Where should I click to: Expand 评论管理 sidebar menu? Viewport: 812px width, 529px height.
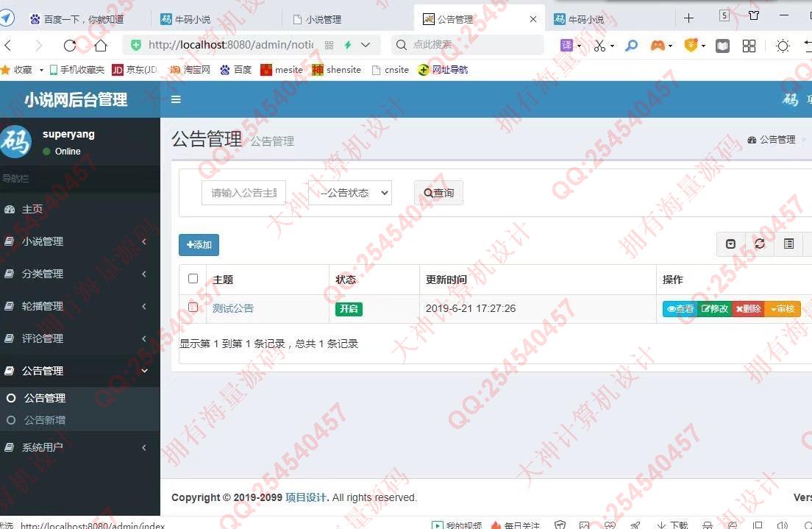point(80,338)
